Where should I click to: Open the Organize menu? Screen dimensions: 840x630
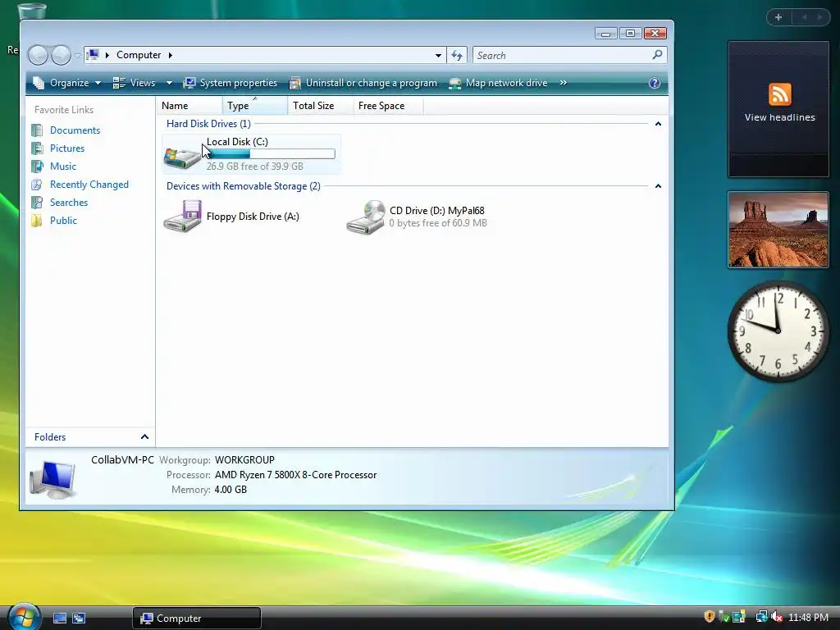[67, 83]
